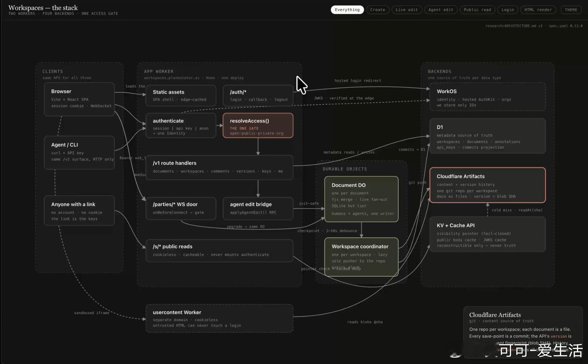The width and height of the screenshot is (588, 364).
Task: Open the Public read flow view
Action: 477,10
